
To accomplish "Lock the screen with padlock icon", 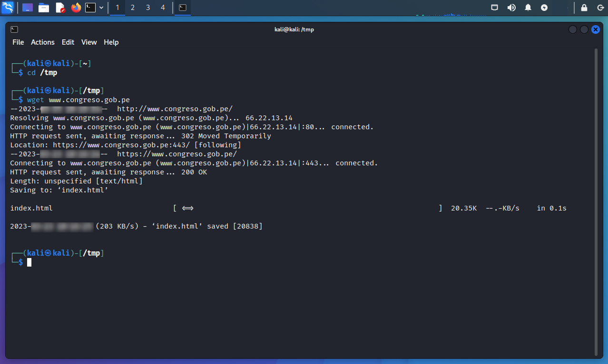I will click(584, 8).
